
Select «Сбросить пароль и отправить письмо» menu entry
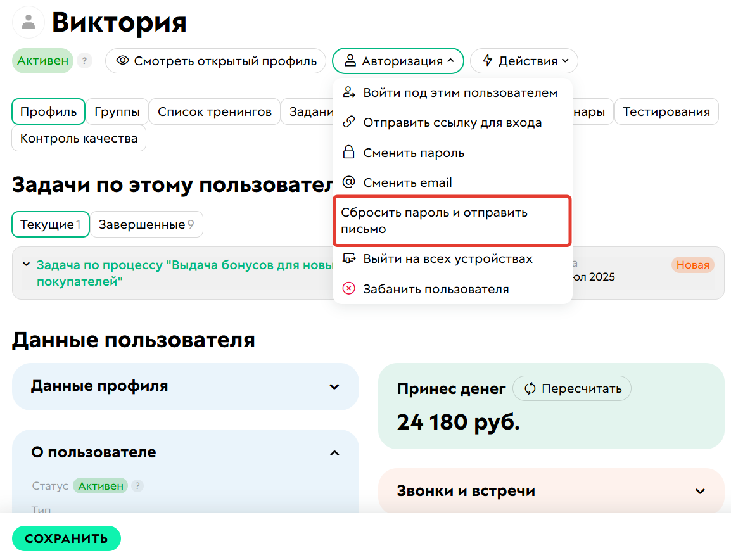click(450, 220)
